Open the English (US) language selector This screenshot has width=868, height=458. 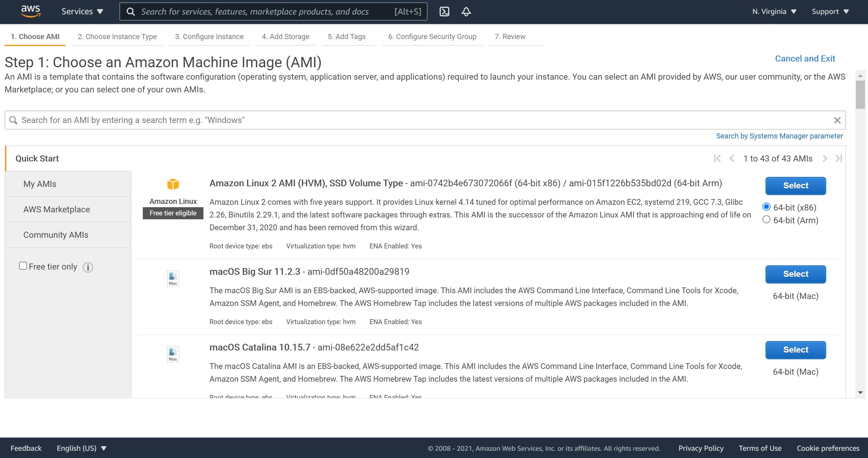(x=82, y=448)
